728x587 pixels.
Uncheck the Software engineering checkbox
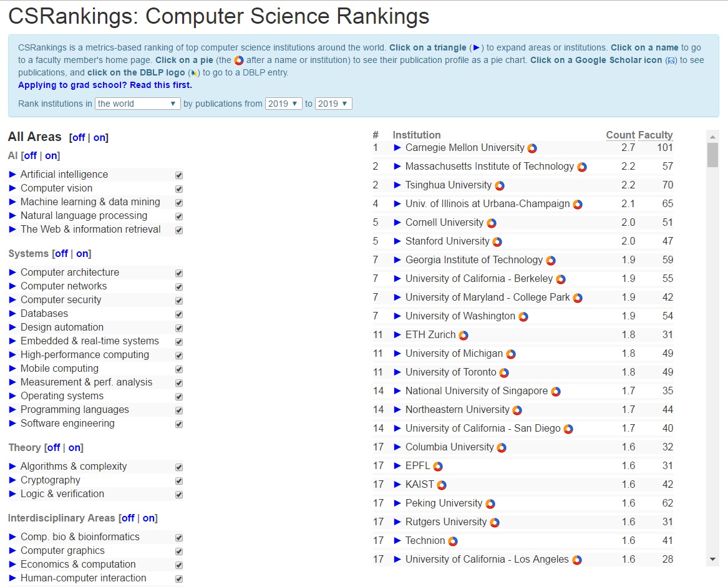click(x=179, y=424)
